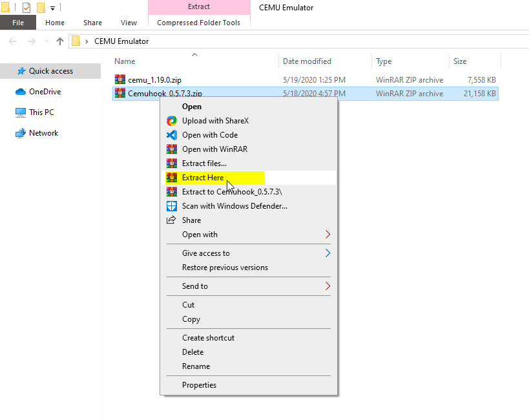Expand the Send to submenu arrow
Screen dimensions: 529x420
[327, 286]
